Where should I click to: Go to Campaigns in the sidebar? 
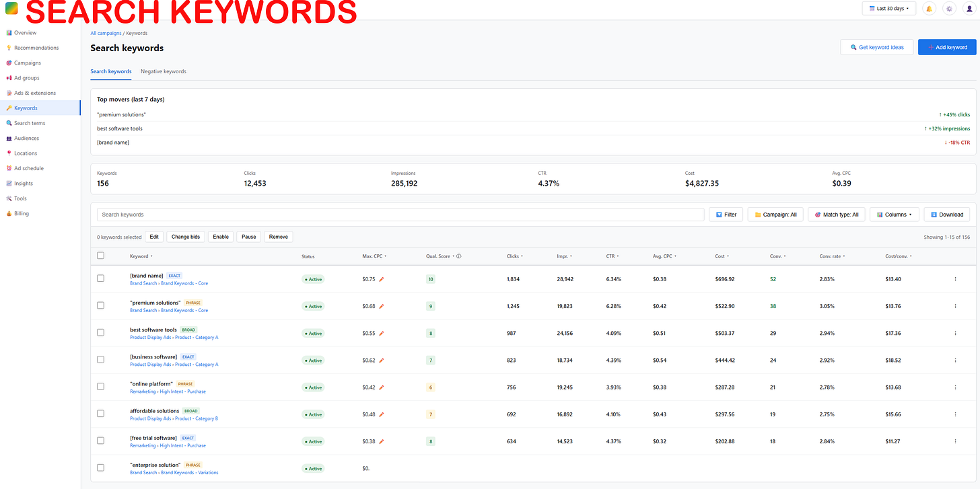coord(40,63)
